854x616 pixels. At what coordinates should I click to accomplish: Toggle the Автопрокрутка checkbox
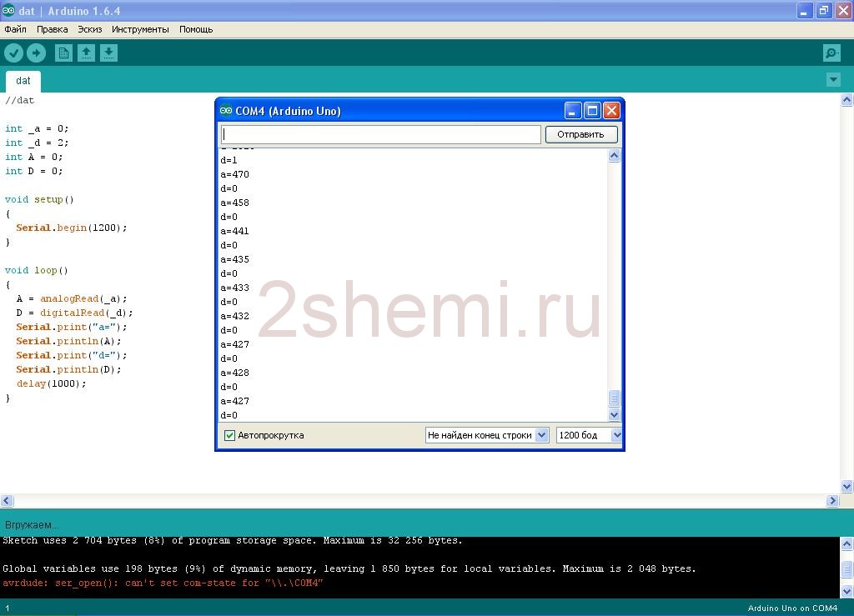tap(230, 435)
